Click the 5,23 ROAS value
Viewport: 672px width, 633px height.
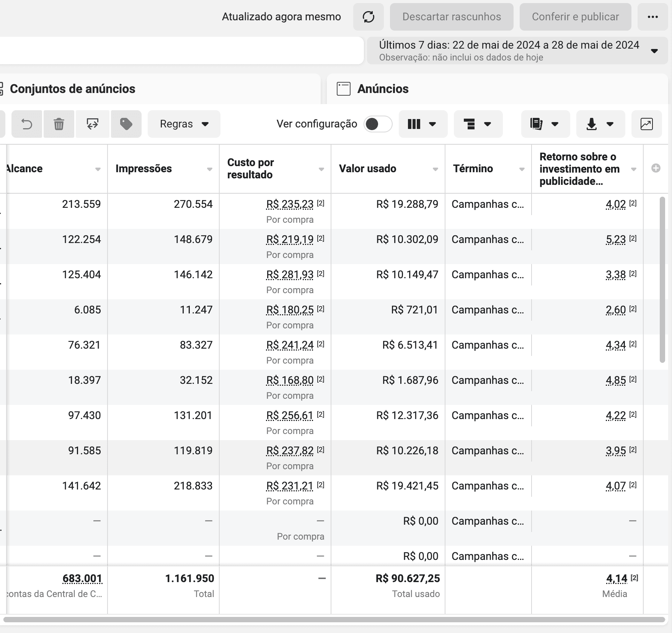click(616, 240)
